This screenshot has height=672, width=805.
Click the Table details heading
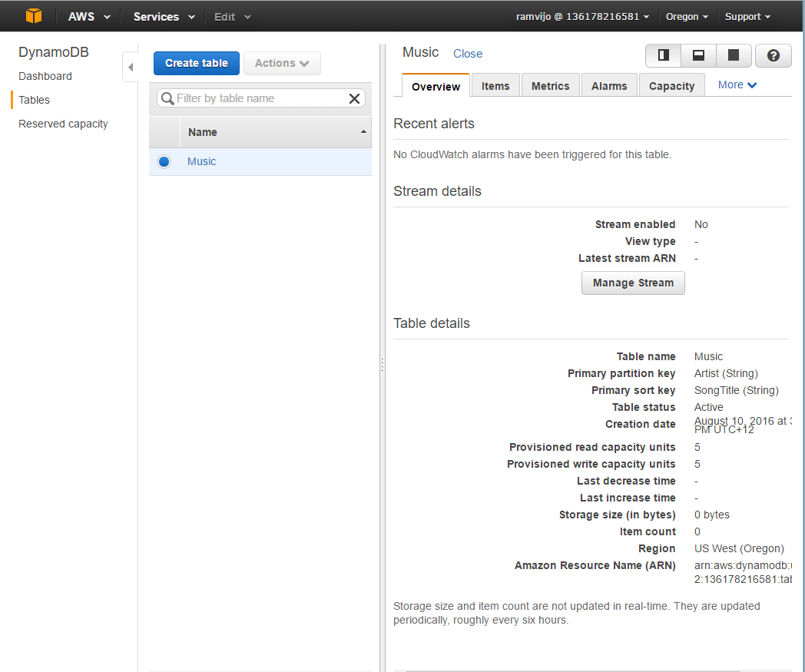click(431, 323)
